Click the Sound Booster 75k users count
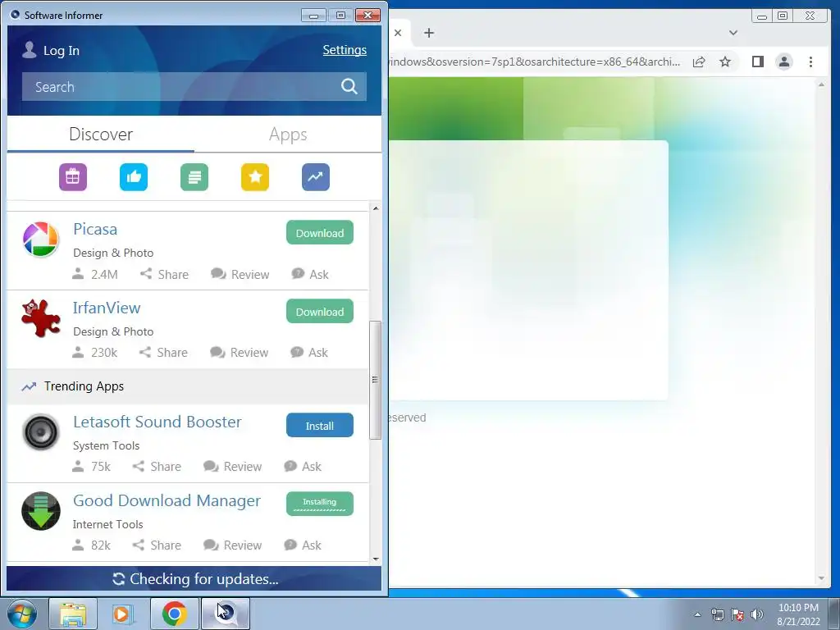Screen dimensions: 840x630 coord(91,467)
